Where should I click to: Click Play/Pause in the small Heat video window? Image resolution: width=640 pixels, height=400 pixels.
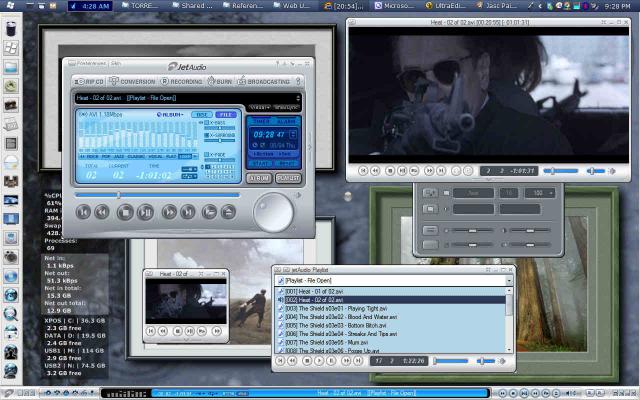point(189,331)
